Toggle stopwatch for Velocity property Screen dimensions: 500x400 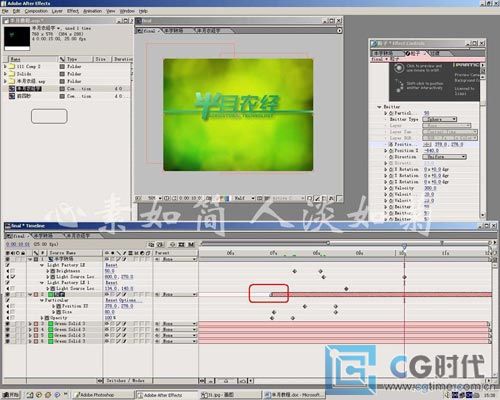391,188
